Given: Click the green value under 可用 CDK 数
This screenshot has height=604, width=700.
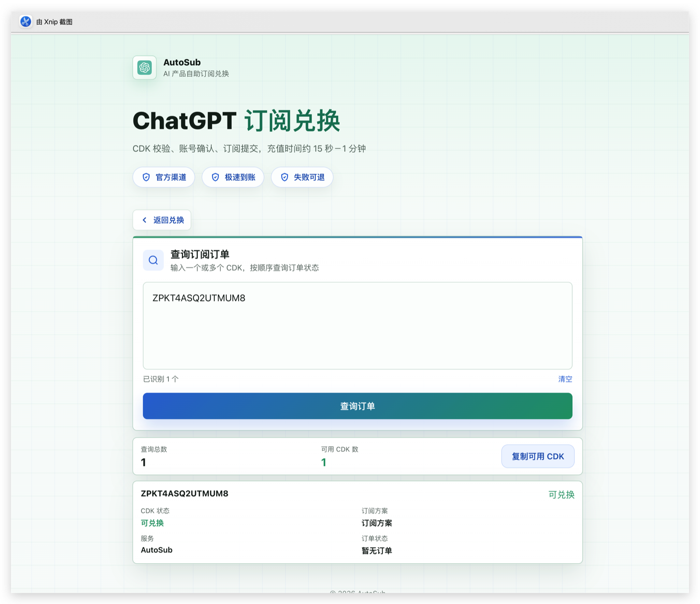Looking at the screenshot, I should pos(324,462).
